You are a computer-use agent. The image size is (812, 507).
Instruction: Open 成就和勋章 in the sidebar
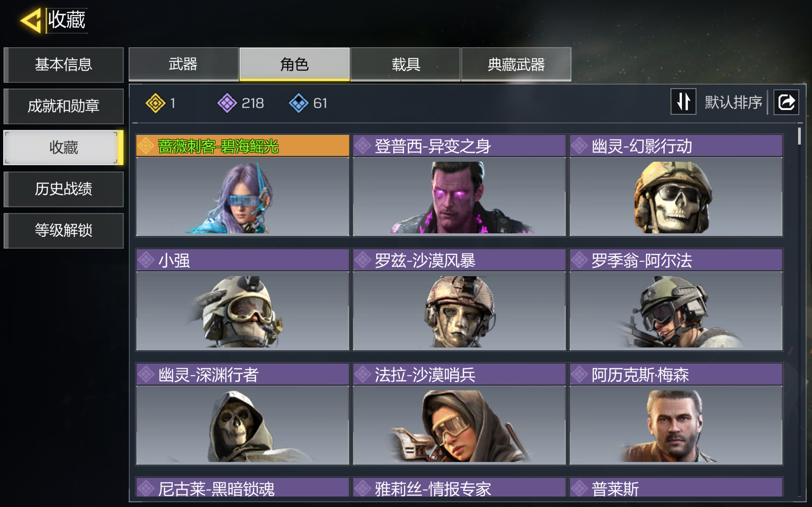(x=63, y=106)
